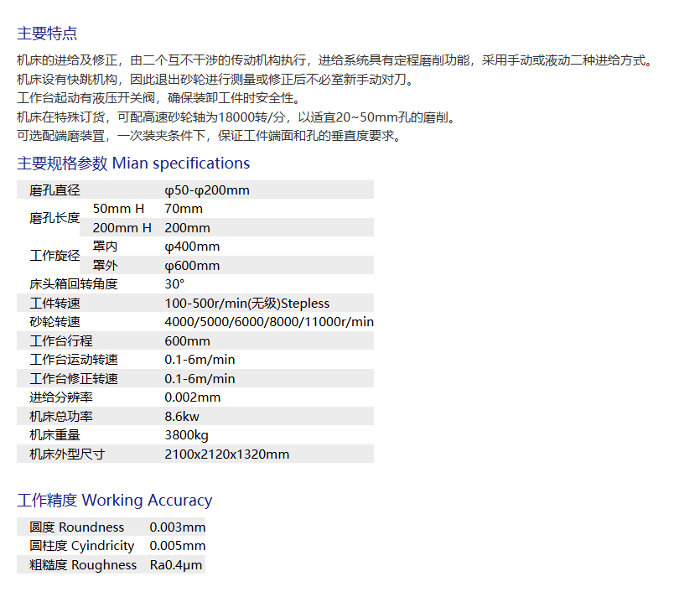Click the 8.6kw total power value
This screenshot has width=700, height=592.
pos(182,417)
